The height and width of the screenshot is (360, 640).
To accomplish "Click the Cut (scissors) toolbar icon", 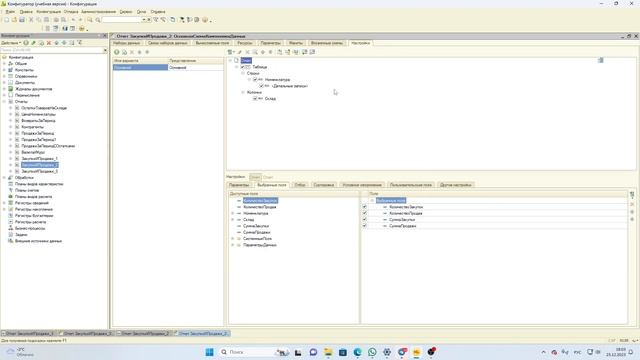I will (31, 20).
